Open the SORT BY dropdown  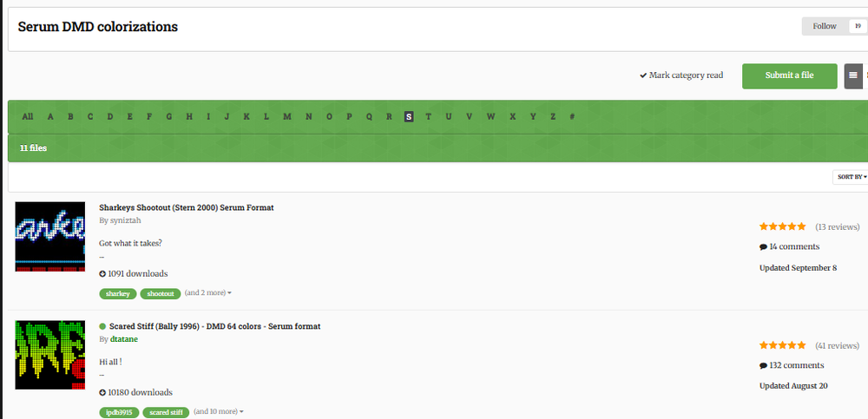tap(852, 177)
